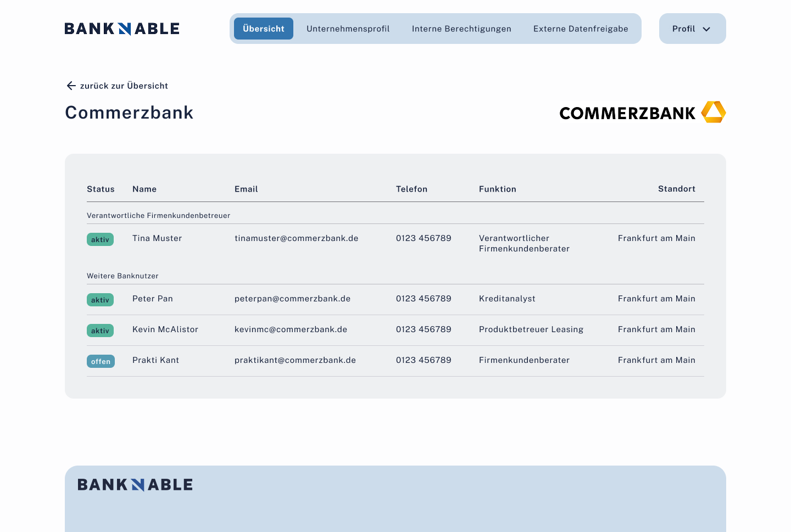Click the Bankable logo in footer
Image resolution: width=791 pixels, height=532 pixels.
(135, 485)
